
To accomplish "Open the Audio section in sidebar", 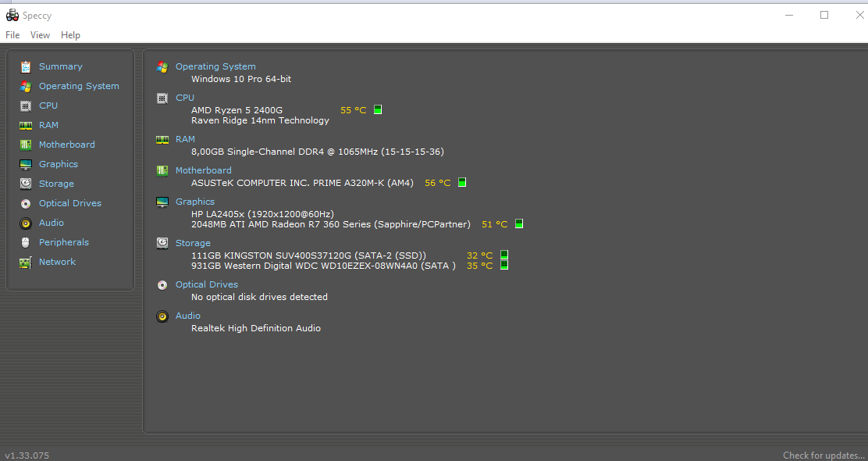I will [x=52, y=223].
